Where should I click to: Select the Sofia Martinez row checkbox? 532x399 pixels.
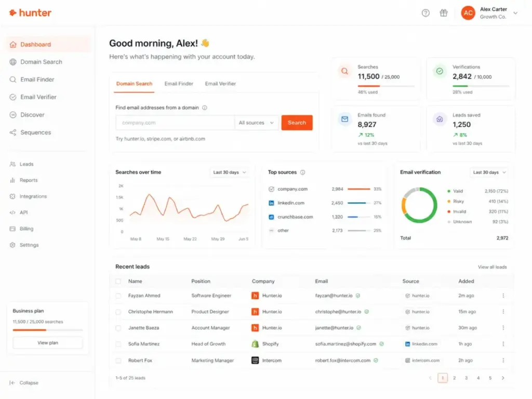(x=118, y=344)
